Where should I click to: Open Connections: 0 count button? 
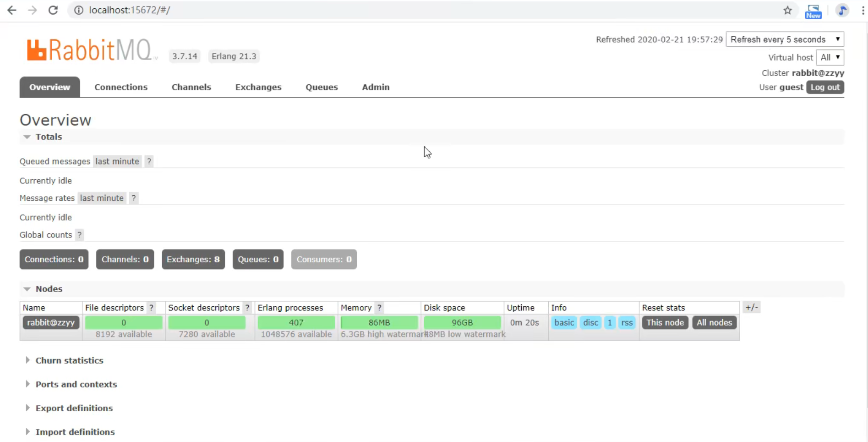click(54, 260)
